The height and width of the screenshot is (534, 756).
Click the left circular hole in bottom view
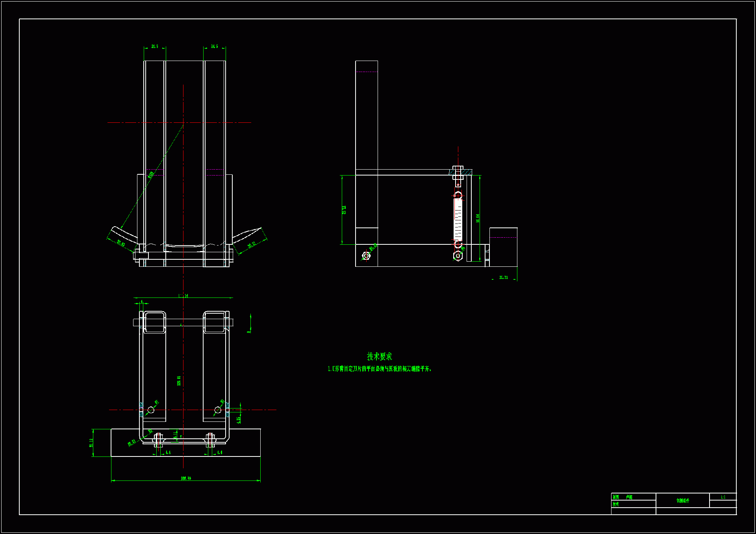tap(151, 410)
